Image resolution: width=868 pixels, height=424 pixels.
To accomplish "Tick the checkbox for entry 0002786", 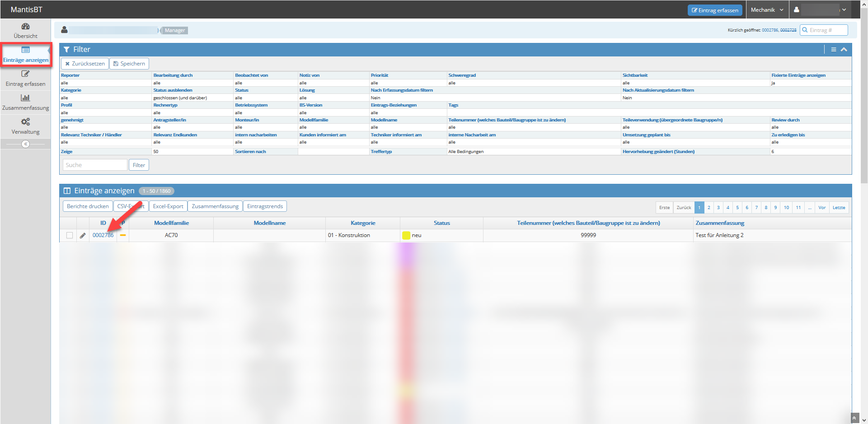I will pos(70,235).
